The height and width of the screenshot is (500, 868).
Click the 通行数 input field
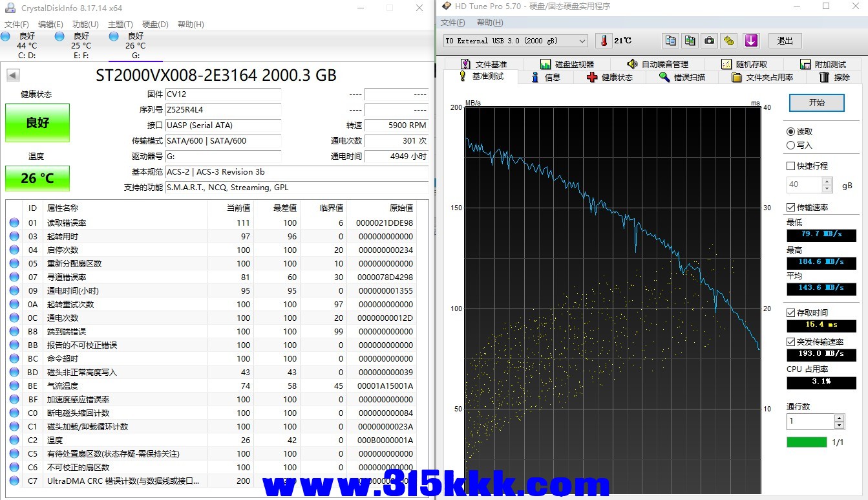point(810,421)
